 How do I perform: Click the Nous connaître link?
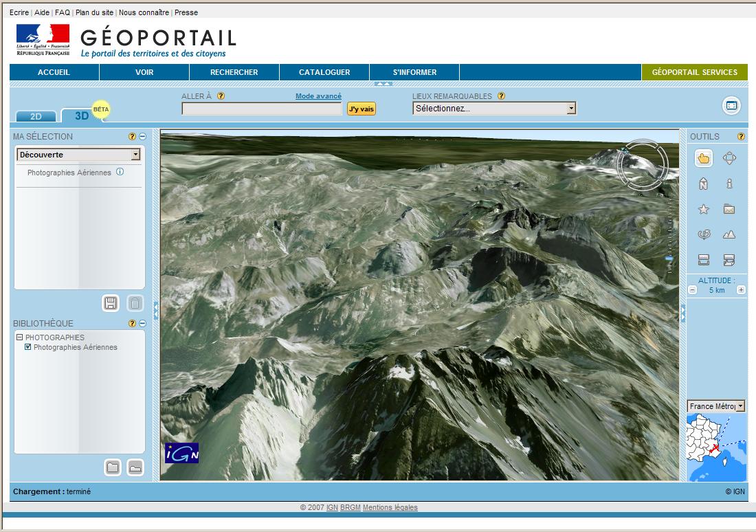coord(144,12)
